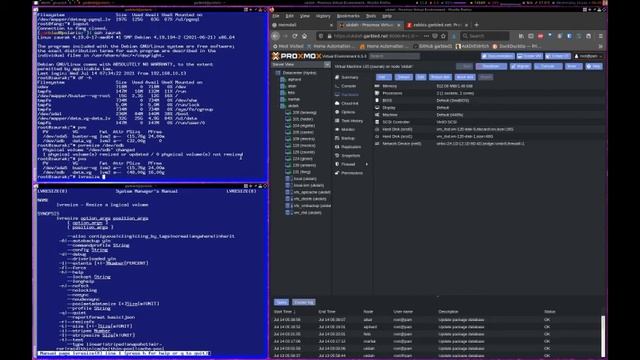
Task: Bookmark this page with the star icon
Action: (x=443, y=36)
